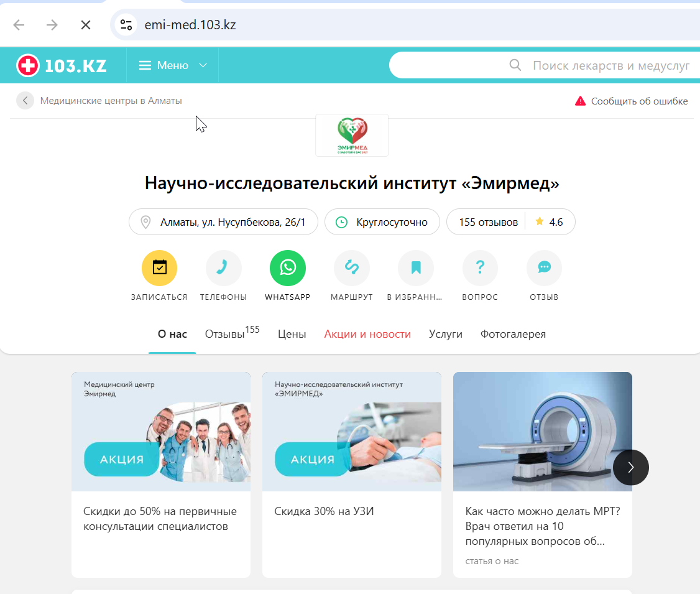Switch to the Отзывы tab
The width and height of the screenshot is (700, 594).
click(x=232, y=333)
